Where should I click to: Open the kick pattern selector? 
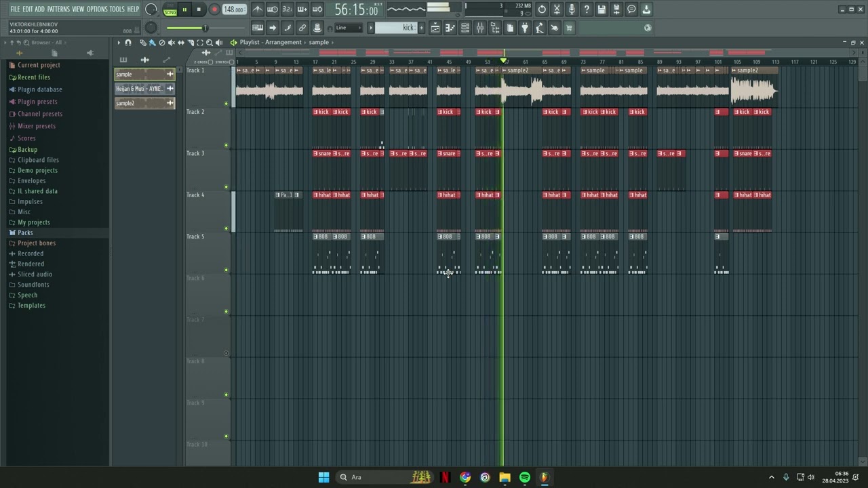point(396,28)
